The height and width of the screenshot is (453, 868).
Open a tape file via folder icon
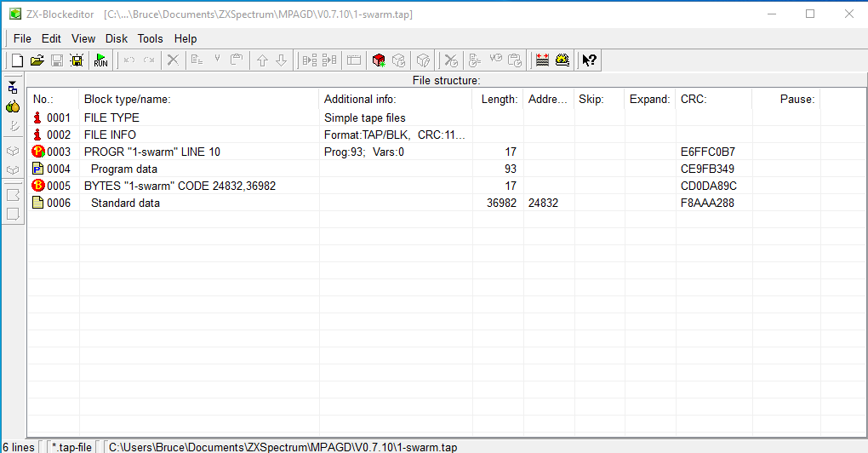click(x=37, y=60)
